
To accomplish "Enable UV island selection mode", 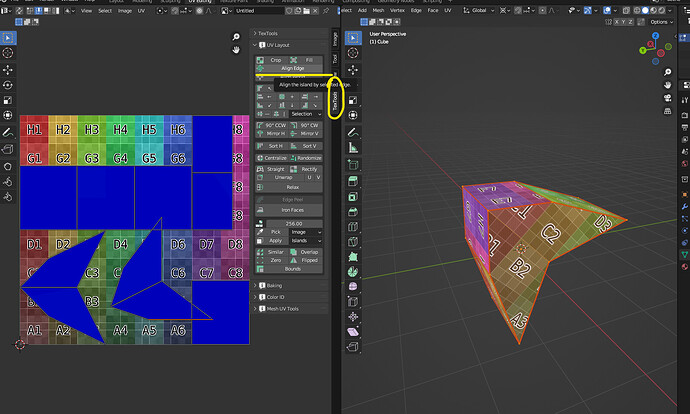I will click(x=55, y=11).
